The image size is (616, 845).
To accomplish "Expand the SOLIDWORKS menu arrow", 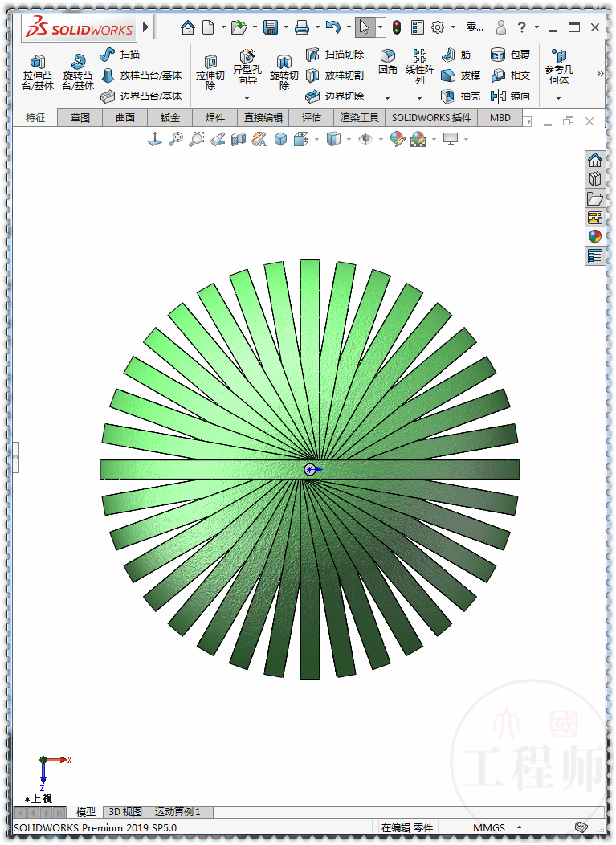I will (x=145, y=27).
